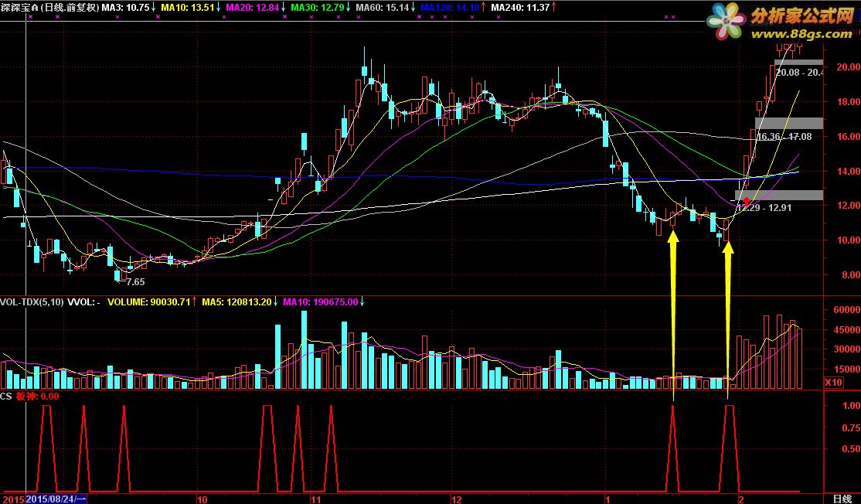Click the 板神: 0.00 indicator value

click(37, 396)
